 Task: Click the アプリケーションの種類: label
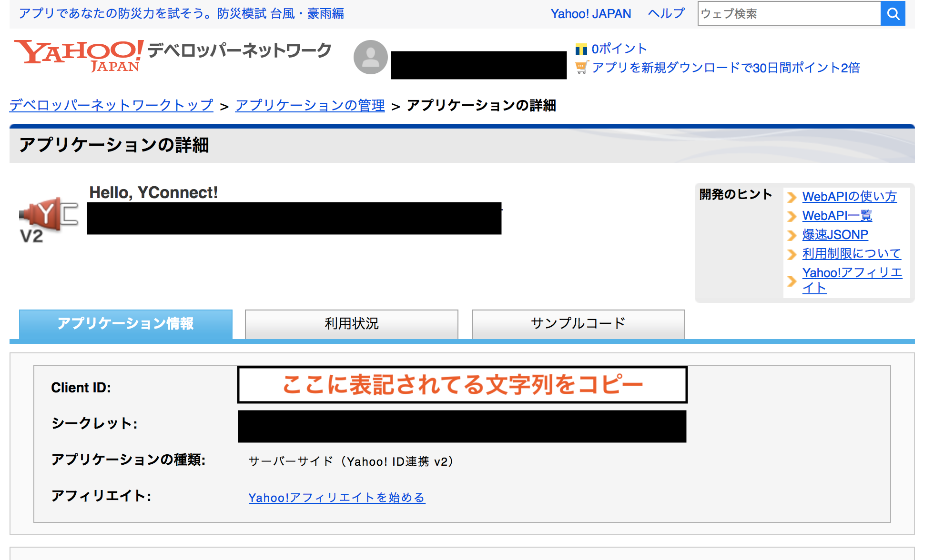point(128,460)
